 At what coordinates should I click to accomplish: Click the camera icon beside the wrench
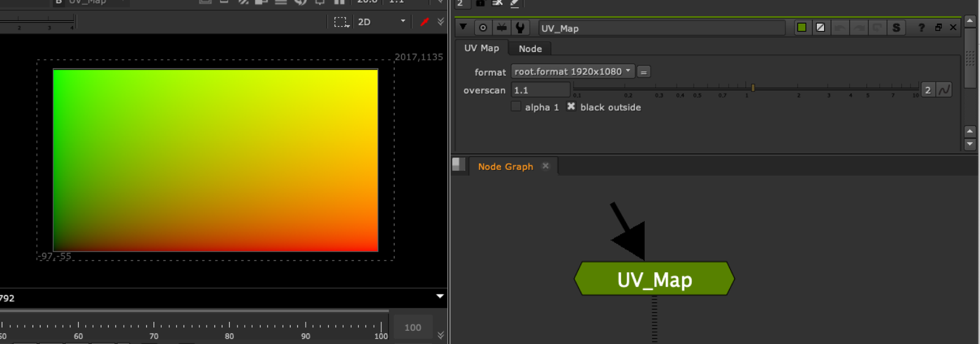click(502, 28)
